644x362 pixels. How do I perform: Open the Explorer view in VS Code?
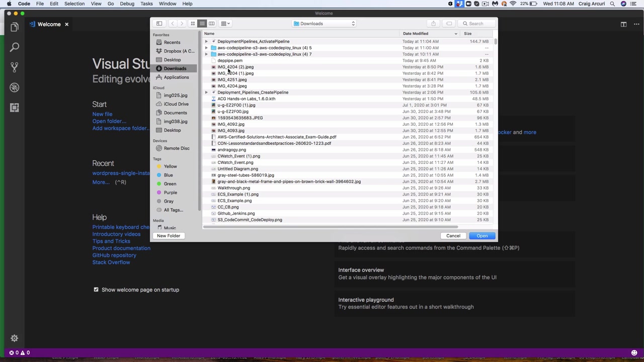[x=14, y=27]
